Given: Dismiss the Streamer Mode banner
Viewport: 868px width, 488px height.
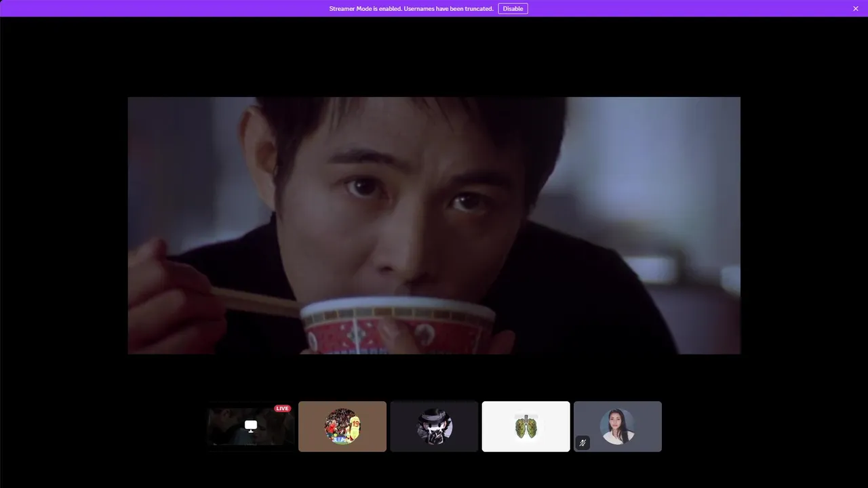Looking at the screenshot, I should [856, 9].
